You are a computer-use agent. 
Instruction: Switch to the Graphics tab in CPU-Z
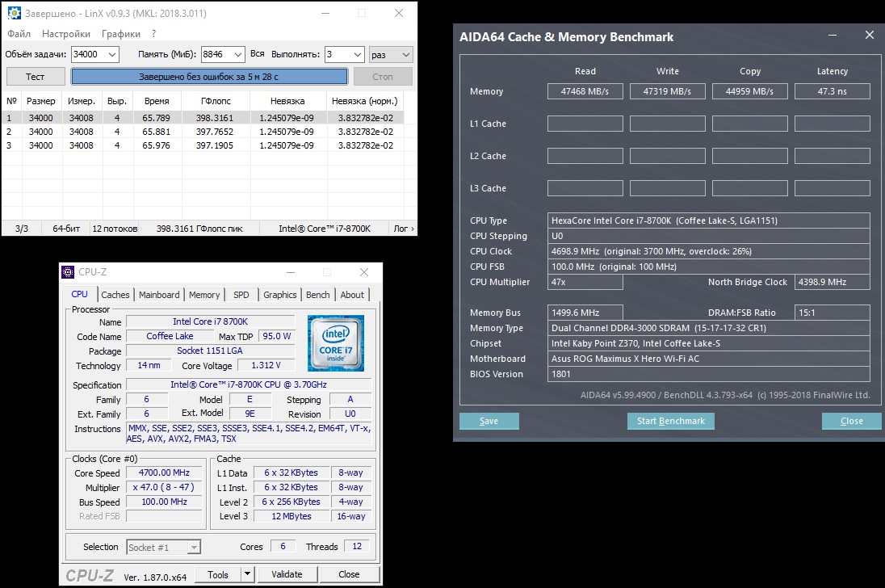[x=279, y=295]
